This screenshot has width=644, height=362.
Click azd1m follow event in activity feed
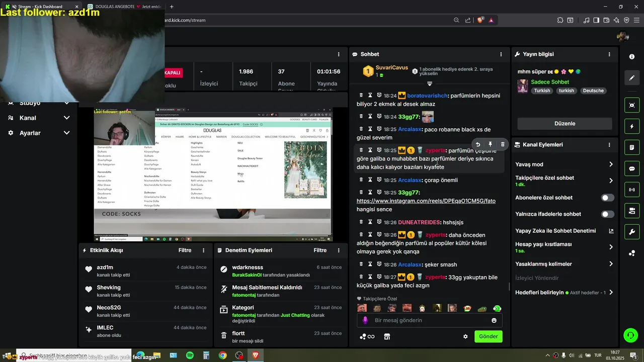[146, 271]
